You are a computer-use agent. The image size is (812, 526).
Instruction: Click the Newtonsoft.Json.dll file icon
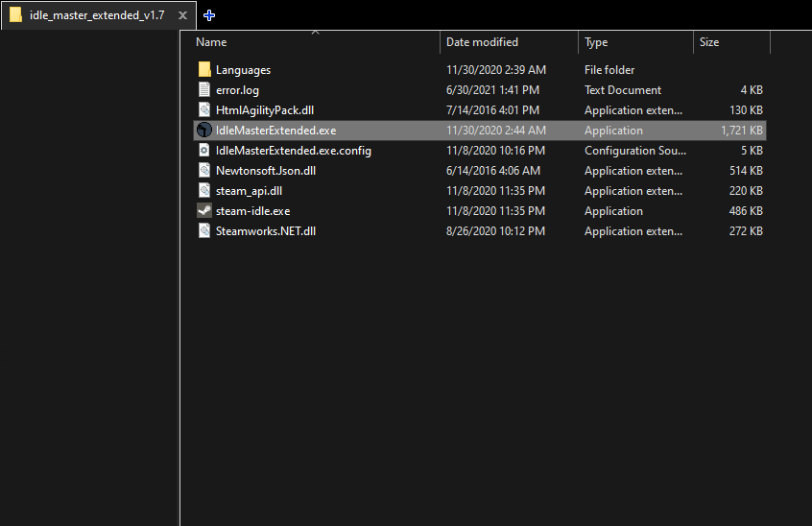click(x=204, y=171)
